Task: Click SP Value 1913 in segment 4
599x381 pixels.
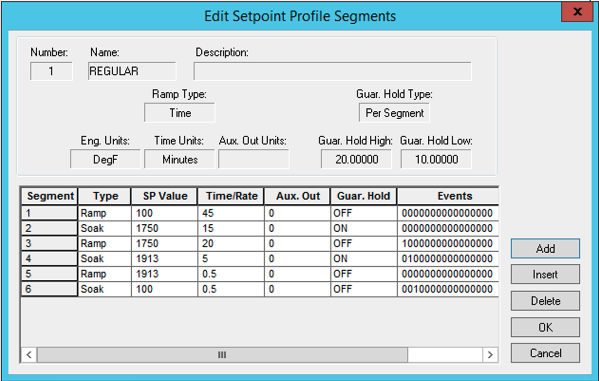Action: pos(165,259)
